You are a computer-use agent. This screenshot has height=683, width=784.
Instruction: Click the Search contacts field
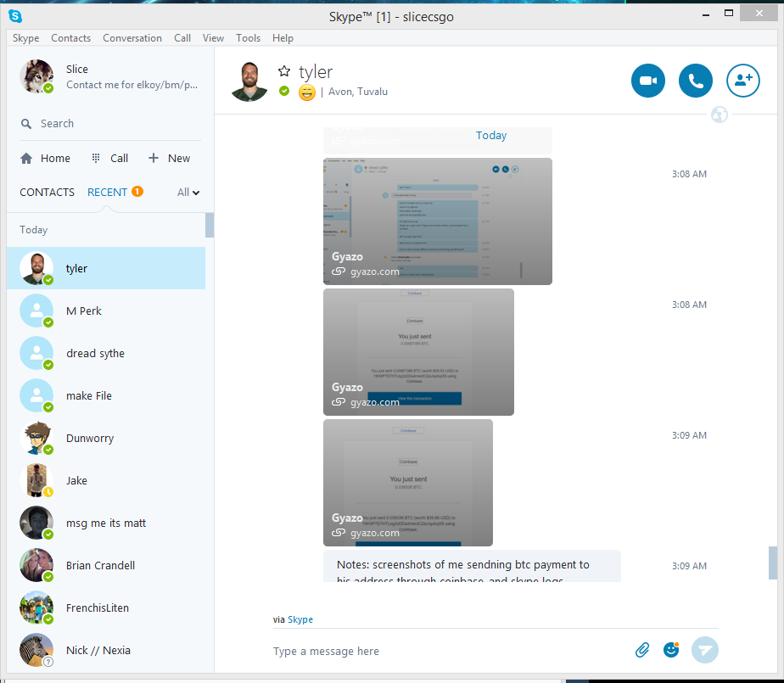[110, 124]
